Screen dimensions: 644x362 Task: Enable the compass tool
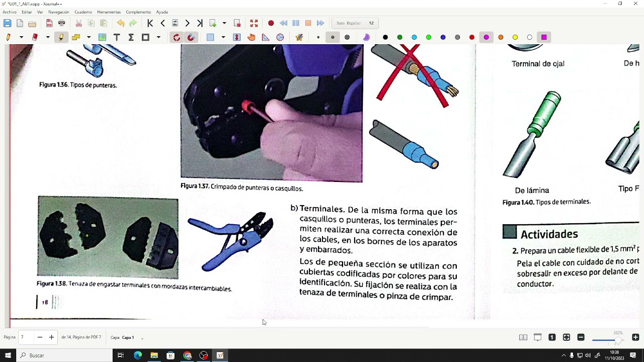[x=280, y=37]
